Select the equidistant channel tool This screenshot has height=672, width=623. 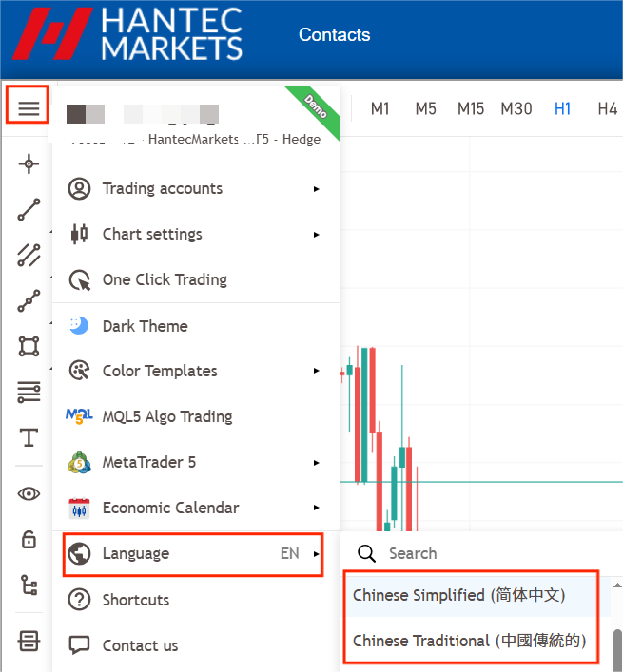tap(29, 255)
